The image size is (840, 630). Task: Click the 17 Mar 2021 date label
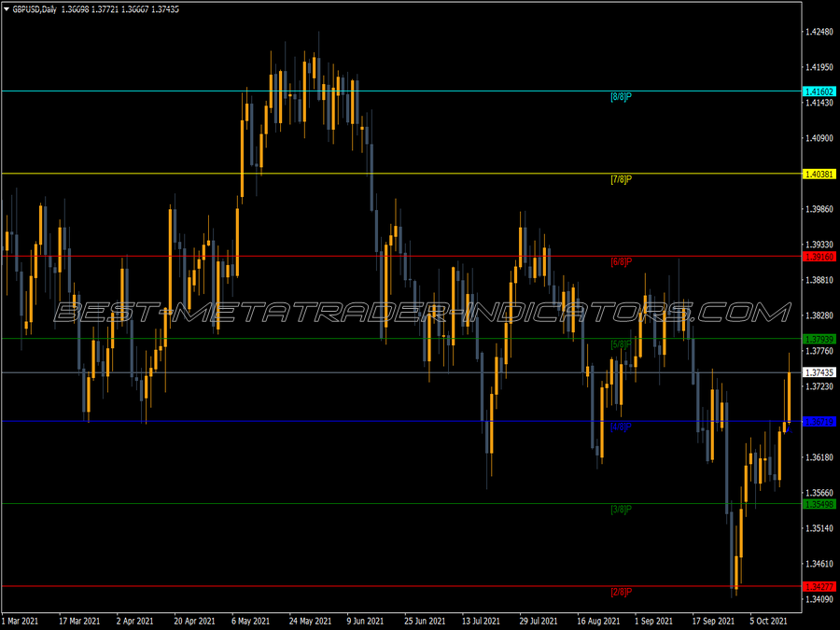click(79, 621)
